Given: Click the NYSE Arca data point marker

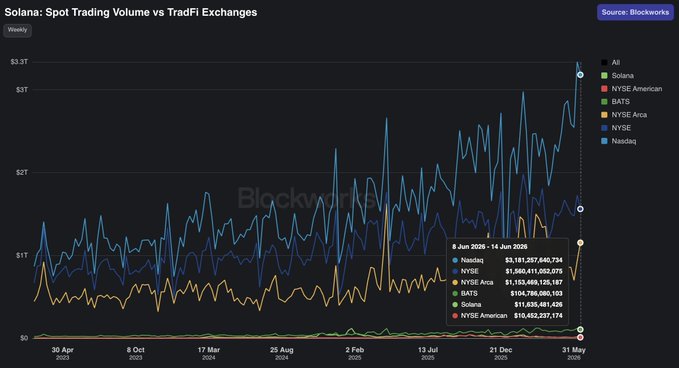Looking at the screenshot, I should [x=580, y=243].
